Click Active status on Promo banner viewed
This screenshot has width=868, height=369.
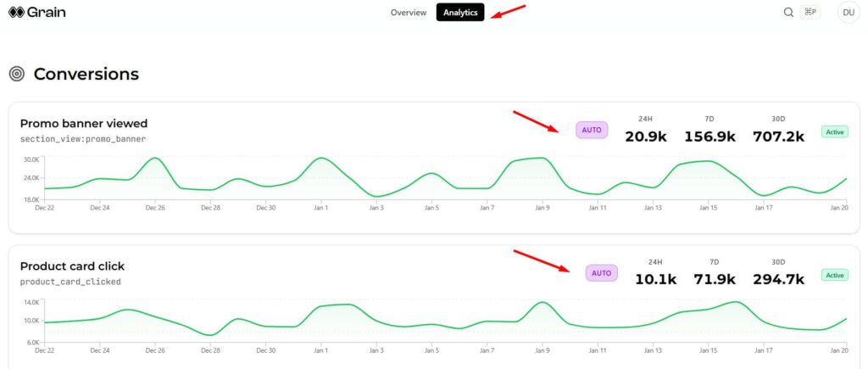point(834,132)
